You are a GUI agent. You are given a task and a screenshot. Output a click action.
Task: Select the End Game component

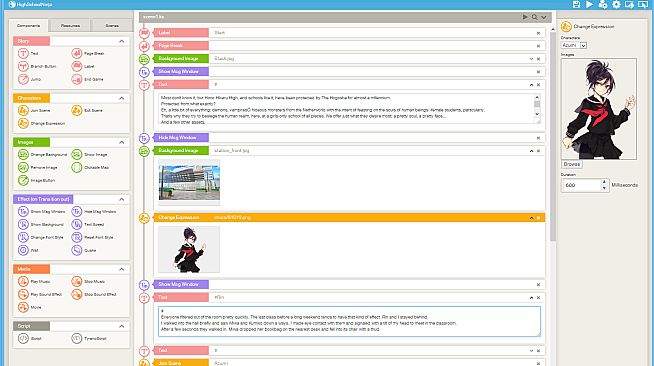click(87, 79)
